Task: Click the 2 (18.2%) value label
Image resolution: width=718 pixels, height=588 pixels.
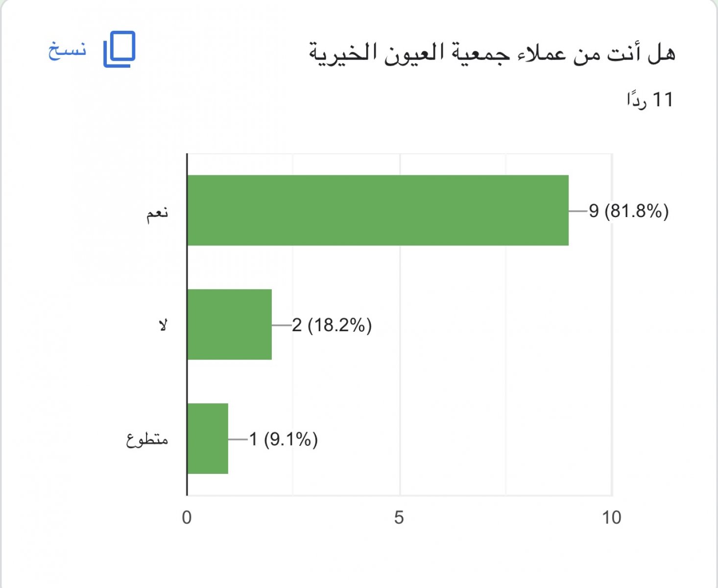Action: tap(332, 325)
